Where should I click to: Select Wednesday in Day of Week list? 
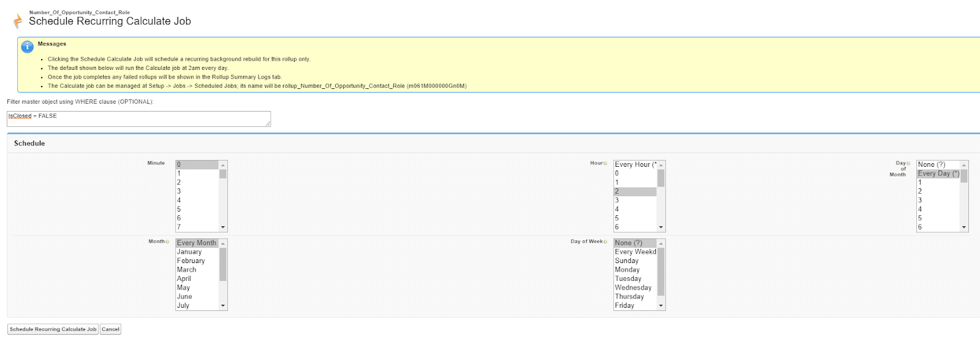pyautogui.click(x=635, y=288)
